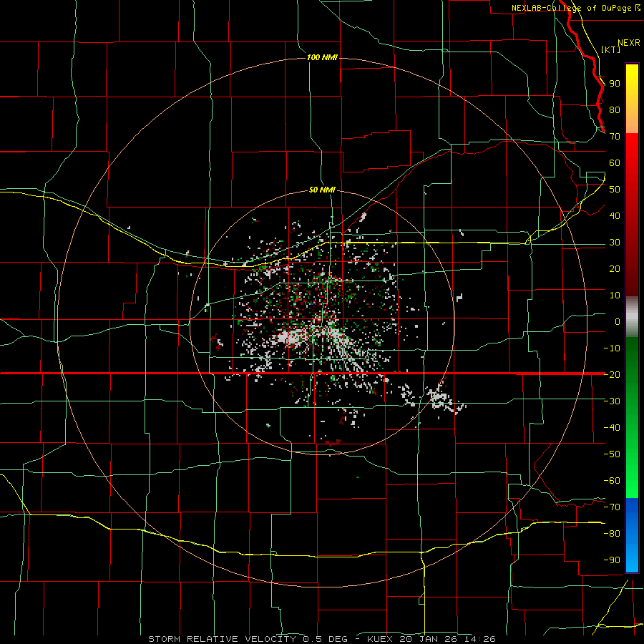Click the "NEXR" label above the scale

click(x=629, y=43)
